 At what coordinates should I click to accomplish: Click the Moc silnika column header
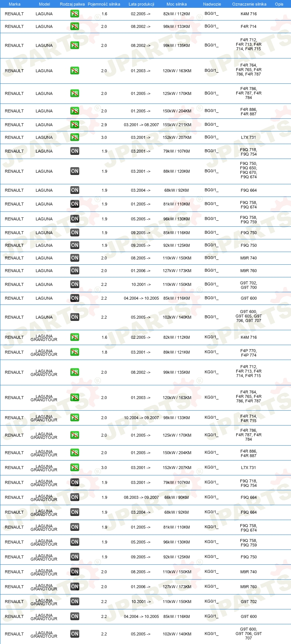tap(177, 4)
